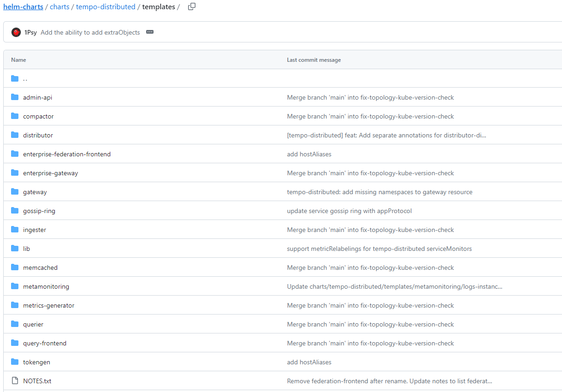
Task: Click the admin-api folder icon
Action: pos(15,97)
